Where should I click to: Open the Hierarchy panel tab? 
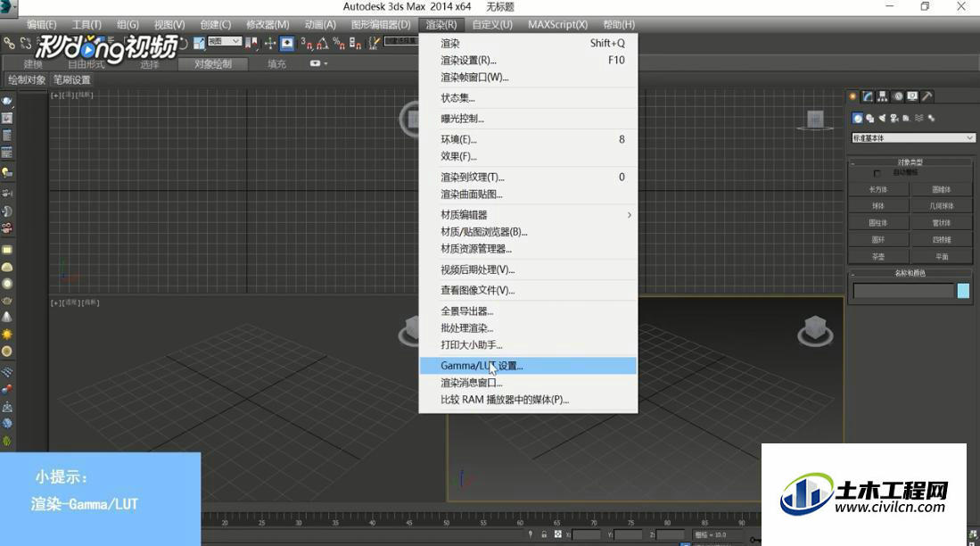[x=883, y=96]
